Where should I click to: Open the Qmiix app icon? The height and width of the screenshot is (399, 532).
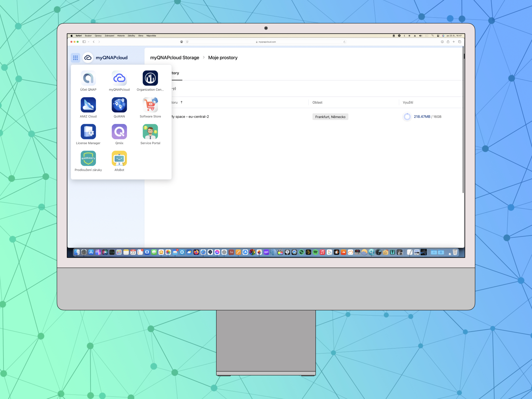119,132
